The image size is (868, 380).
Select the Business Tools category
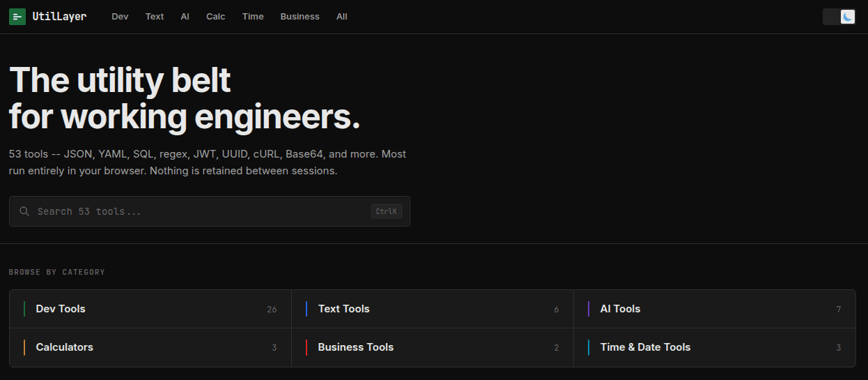point(433,347)
